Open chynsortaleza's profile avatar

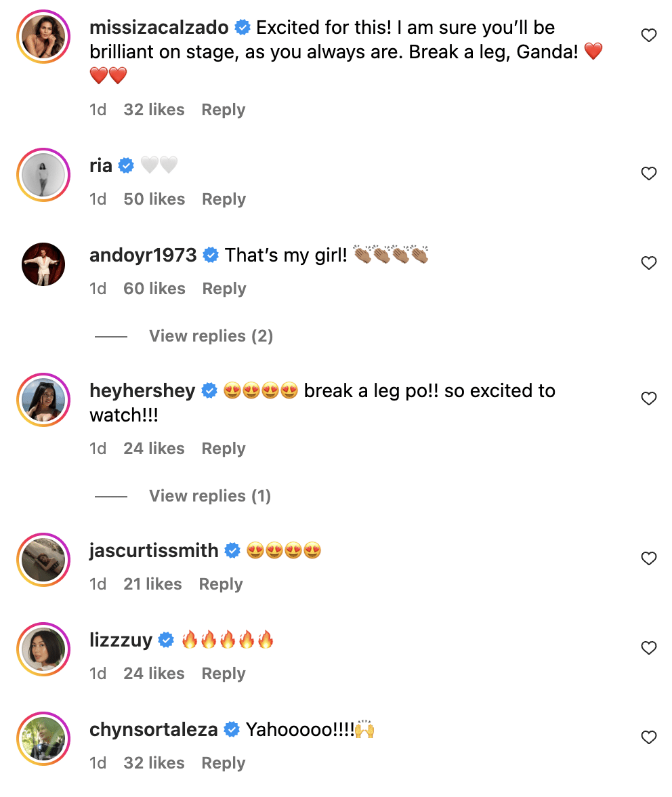pos(43,739)
